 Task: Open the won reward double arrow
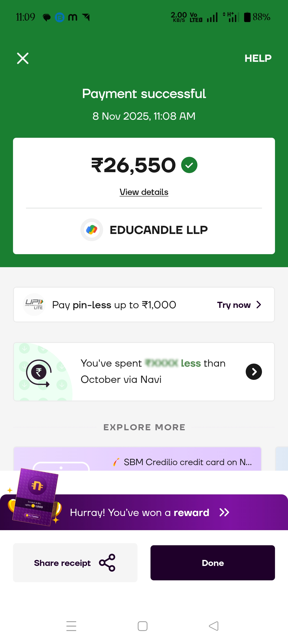point(224,512)
